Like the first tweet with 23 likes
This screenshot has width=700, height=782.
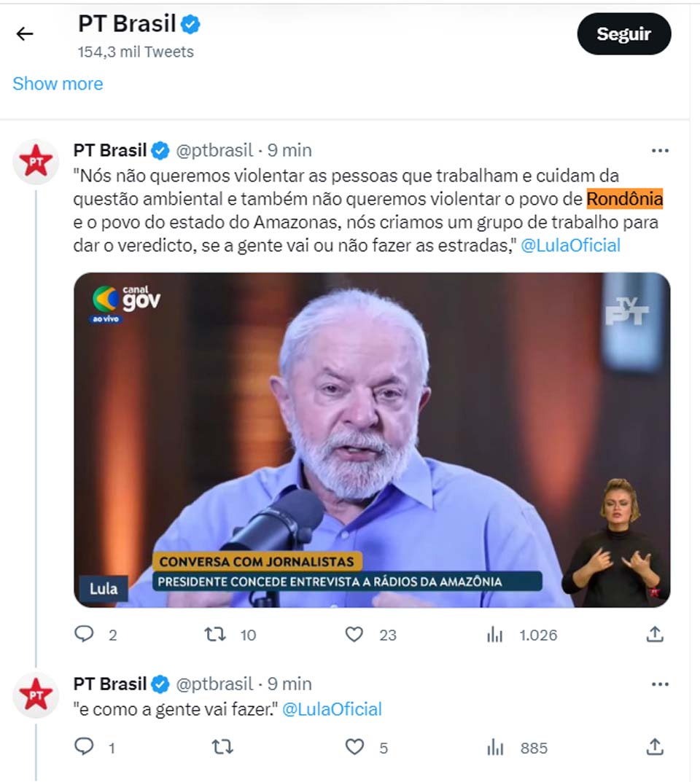[x=354, y=635]
